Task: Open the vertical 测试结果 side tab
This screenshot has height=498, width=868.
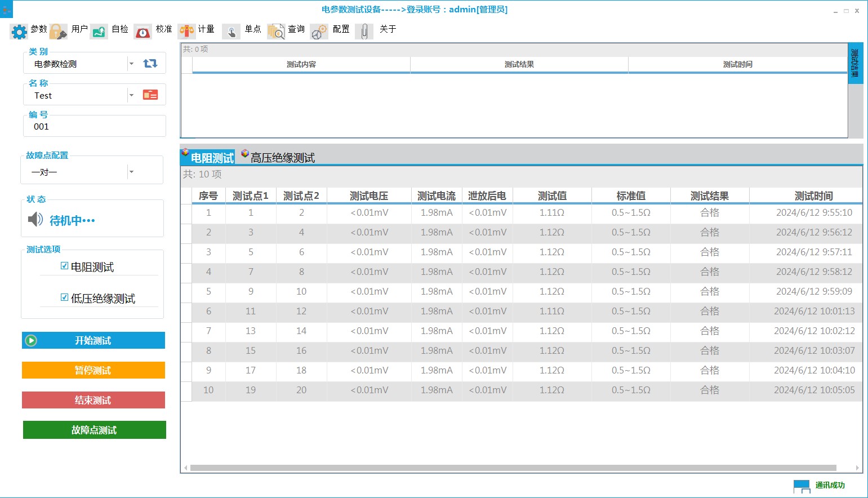Action: click(855, 63)
